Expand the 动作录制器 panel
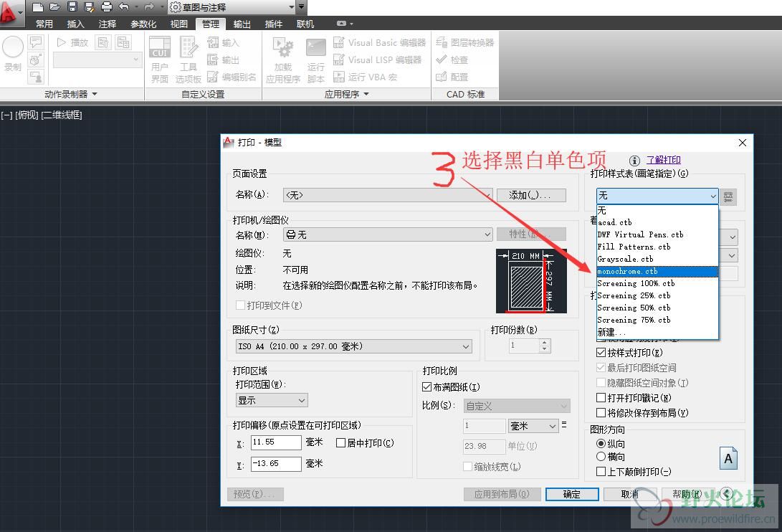782x532 pixels. [71, 94]
